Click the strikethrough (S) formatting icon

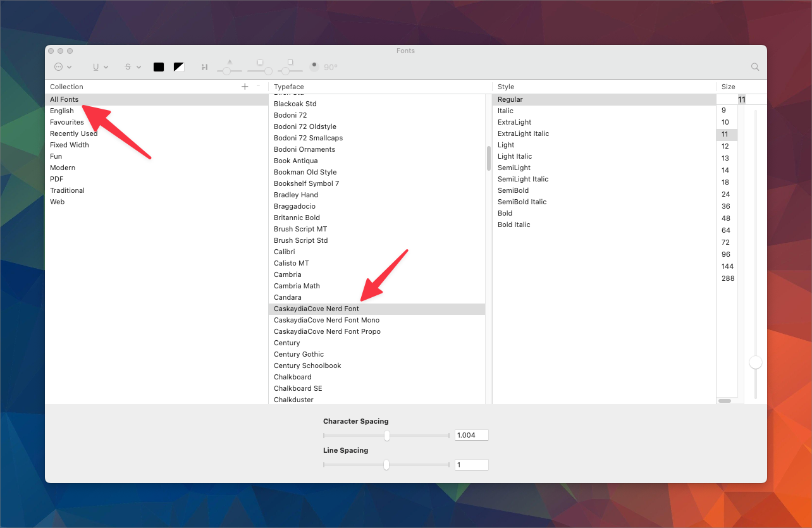[128, 66]
